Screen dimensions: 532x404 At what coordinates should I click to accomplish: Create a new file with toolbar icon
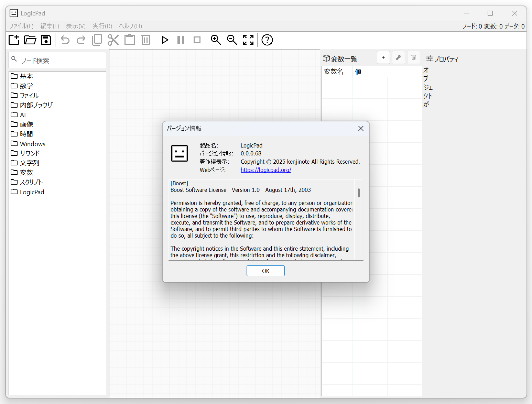click(x=14, y=40)
